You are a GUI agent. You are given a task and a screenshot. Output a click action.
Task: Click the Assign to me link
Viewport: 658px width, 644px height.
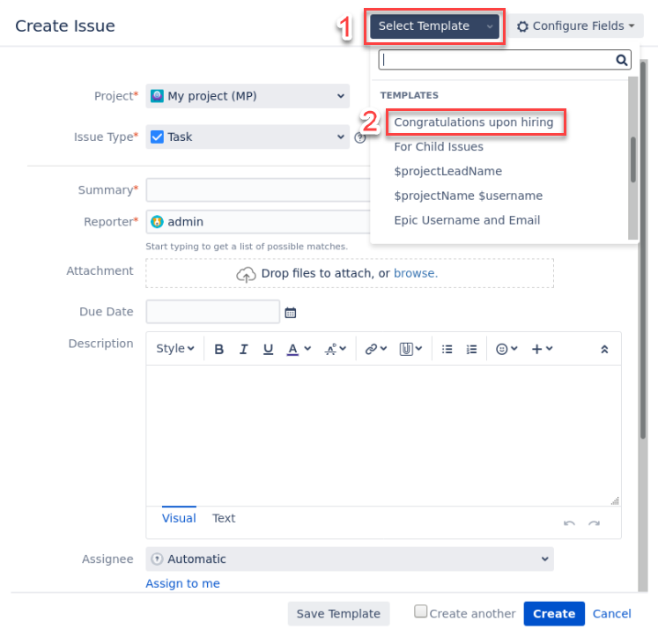182,583
